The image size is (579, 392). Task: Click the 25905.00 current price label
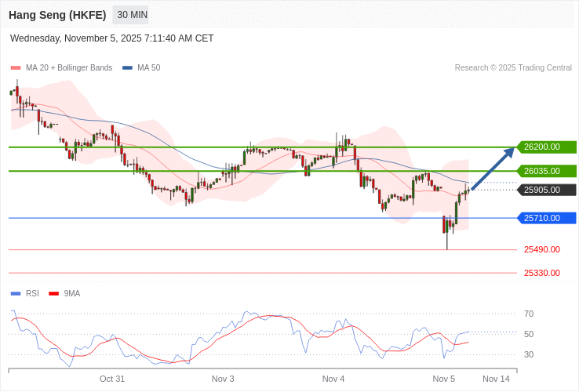[546, 190]
